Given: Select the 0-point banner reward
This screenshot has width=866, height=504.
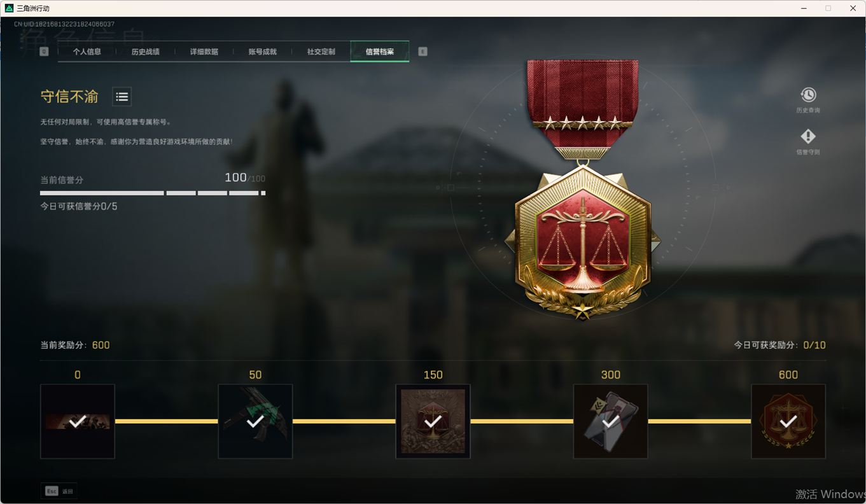Looking at the screenshot, I should pos(78,421).
